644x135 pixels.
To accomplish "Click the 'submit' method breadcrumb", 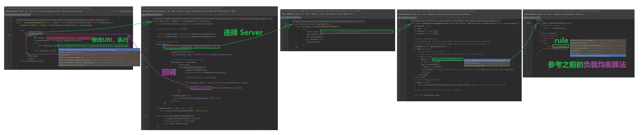I will [213, 11].
